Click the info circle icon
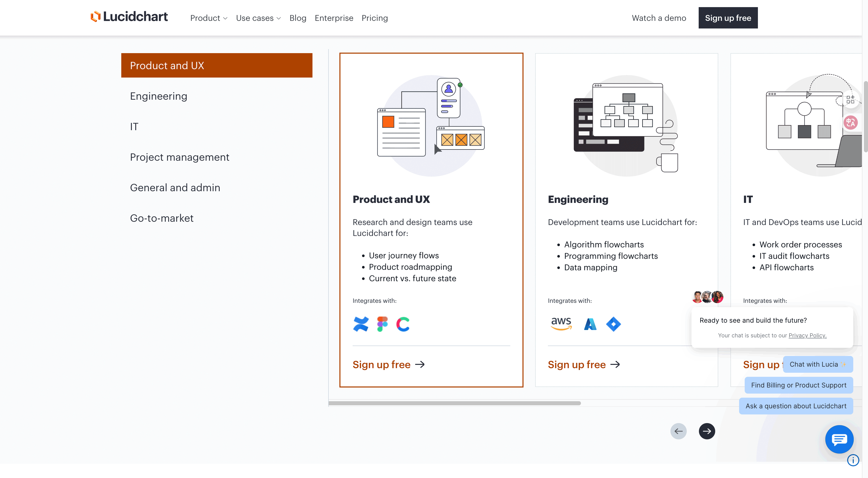The width and height of the screenshot is (868, 478). 853,460
